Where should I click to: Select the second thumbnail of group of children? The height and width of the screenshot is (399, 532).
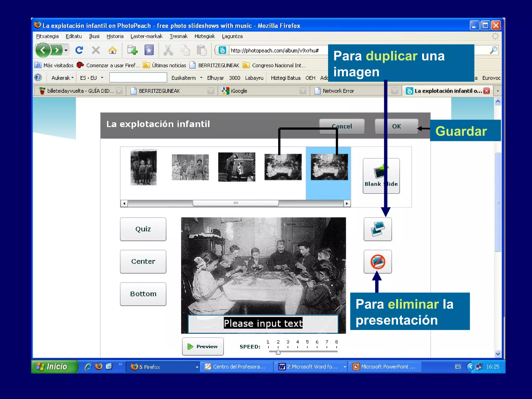point(190,167)
